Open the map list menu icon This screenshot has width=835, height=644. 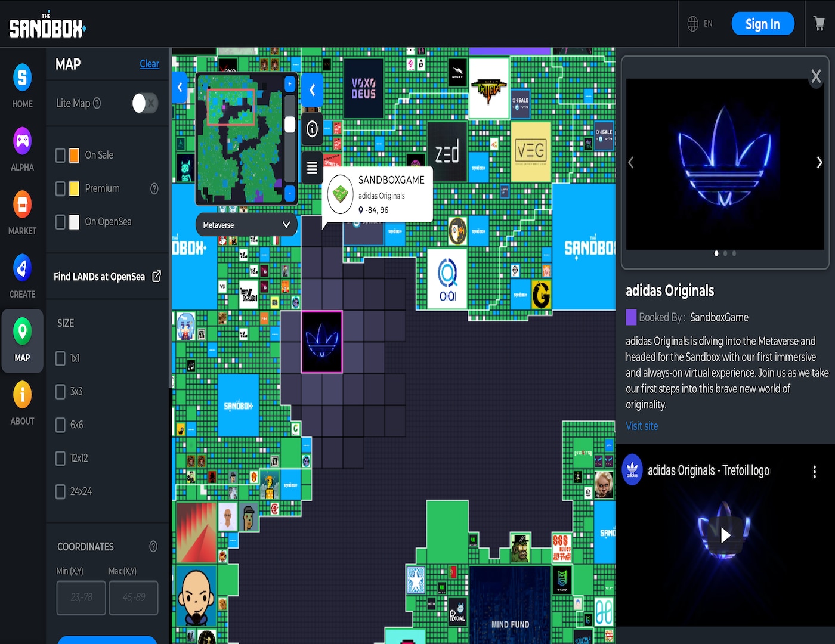pyautogui.click(x=312, y=168)
